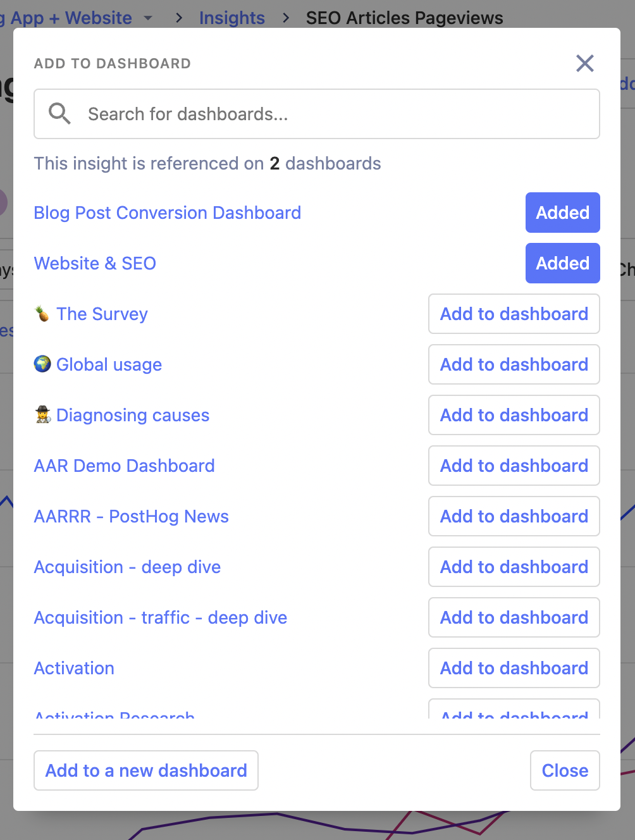Navigate to Insights via the breadcrumb

232,18
